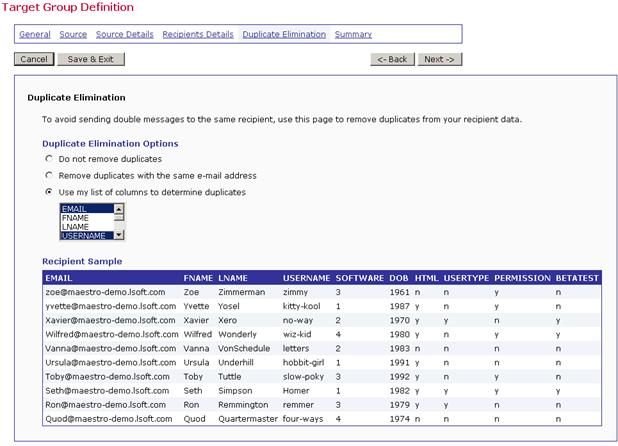The width and height of the screenshot is (618, 446).
Task: Click the column list scroll down arrow
Action: [119, 235]
